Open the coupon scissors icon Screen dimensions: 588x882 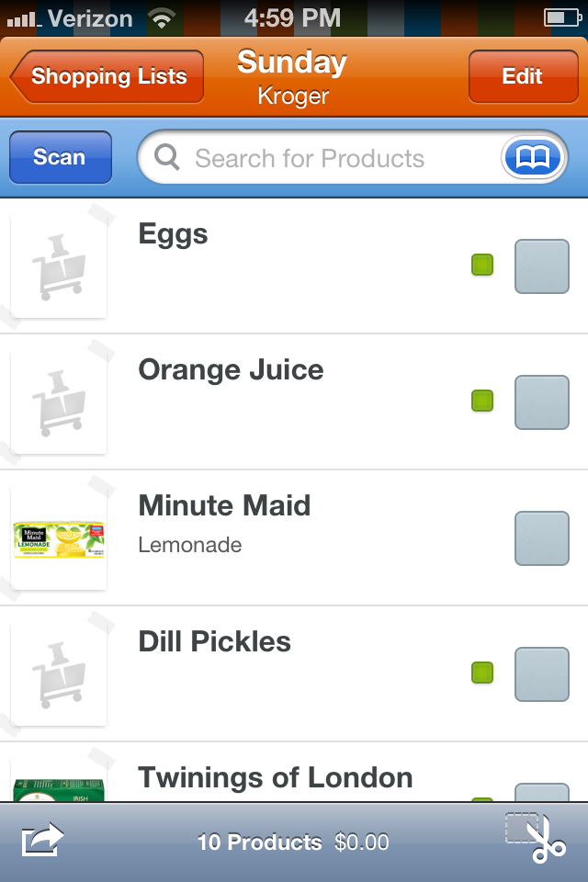(537, 838)
